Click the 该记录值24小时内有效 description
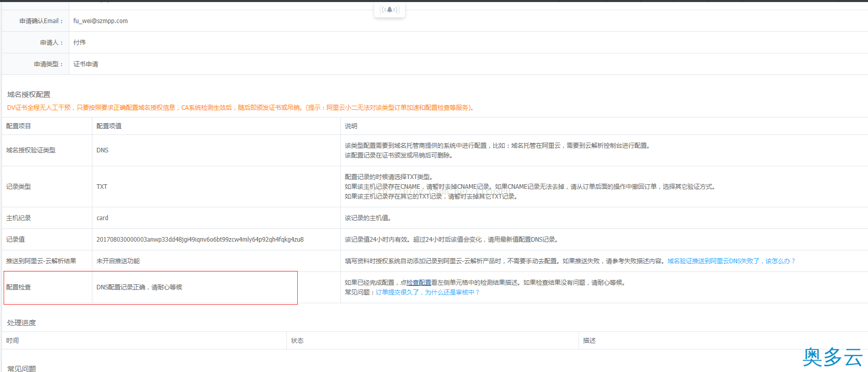The height and width of the screenshot is (372, 868). pyautogui.click(x=452, y=240)
